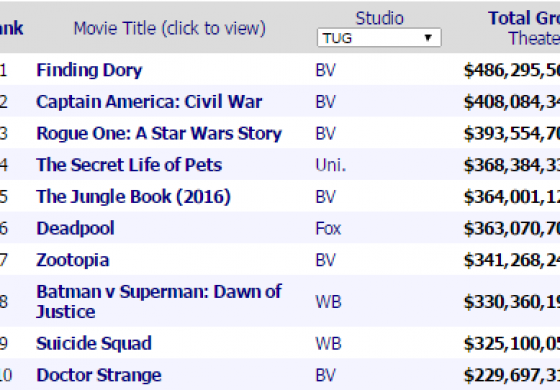Sort by Total Gross column header
This screenshot has height=390, width=560.
pos(524,18)
